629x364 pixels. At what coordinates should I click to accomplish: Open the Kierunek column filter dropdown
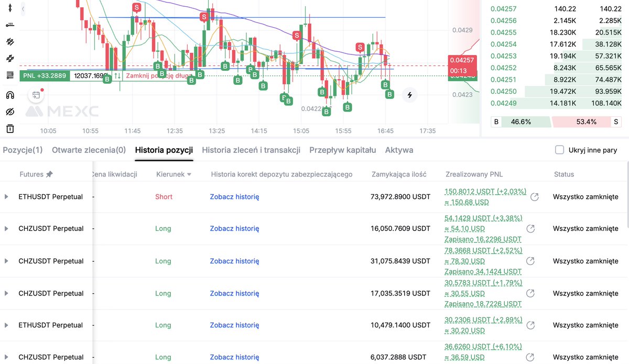click(189, 174)
